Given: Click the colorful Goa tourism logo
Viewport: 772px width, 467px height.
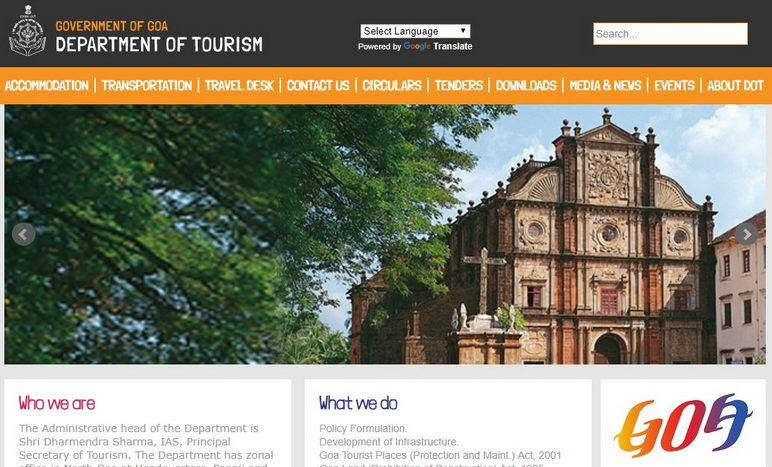Looking at the screenshot, I should click(683, 425).
